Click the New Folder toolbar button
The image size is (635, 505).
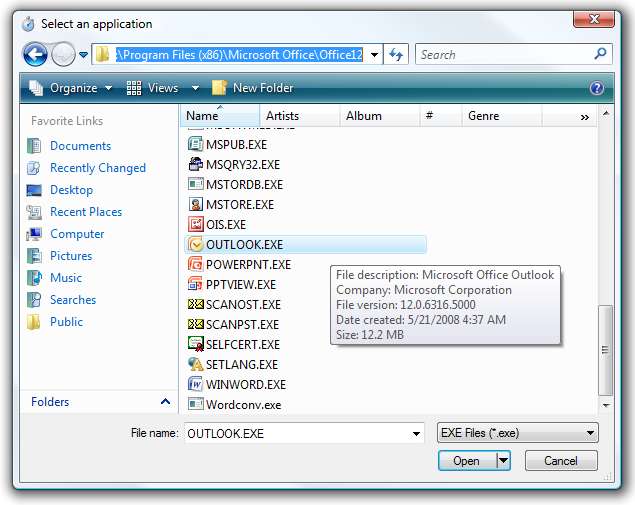(252, 88)
